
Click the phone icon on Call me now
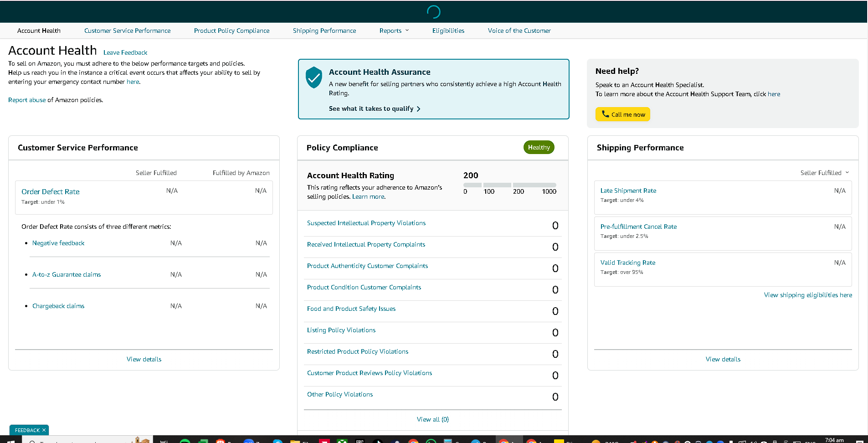point(605,114)
